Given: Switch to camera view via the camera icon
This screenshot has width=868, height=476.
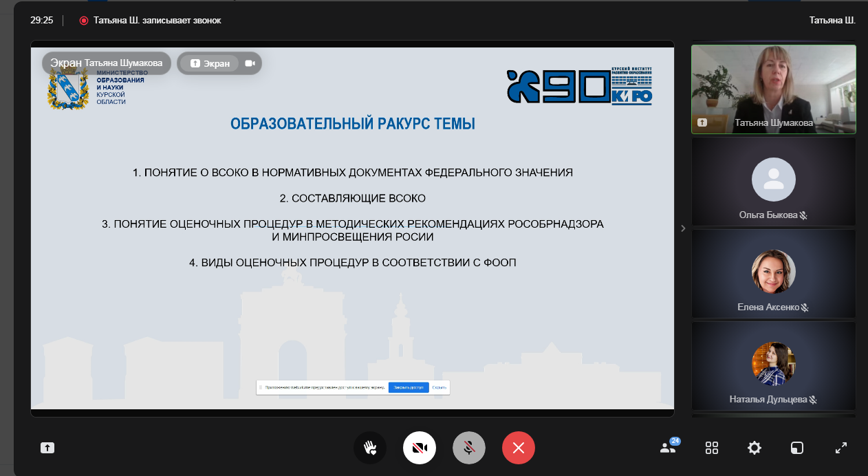Looking at the screenshot, I should click(x=250, y=63).
